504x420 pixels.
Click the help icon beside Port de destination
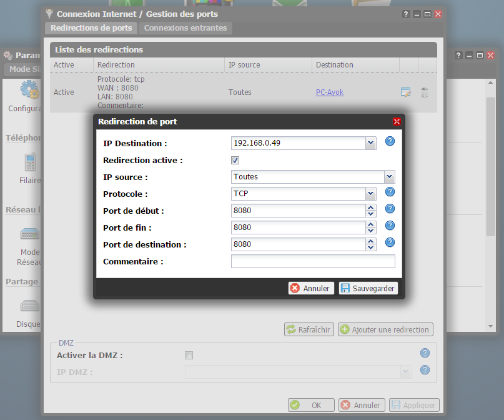pos(390,242)
